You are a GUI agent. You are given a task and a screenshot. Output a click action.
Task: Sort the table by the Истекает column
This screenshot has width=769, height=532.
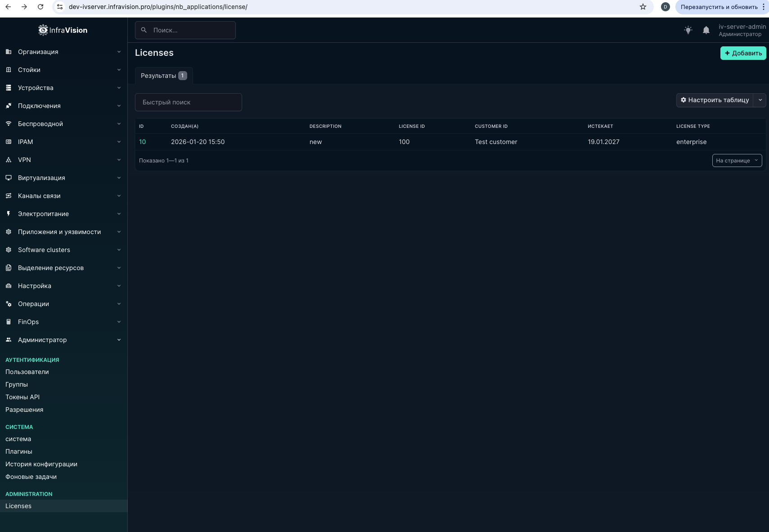(x=600, y=126)
